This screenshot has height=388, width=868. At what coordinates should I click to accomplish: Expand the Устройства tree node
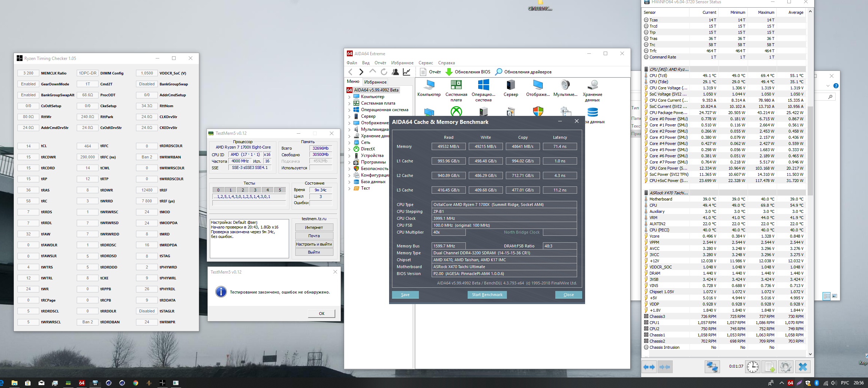click(349, 155)
